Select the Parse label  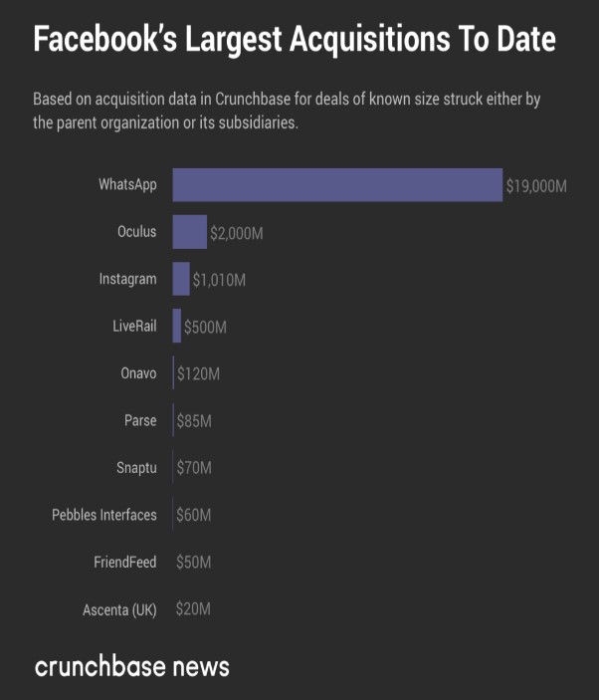(140, 420)
